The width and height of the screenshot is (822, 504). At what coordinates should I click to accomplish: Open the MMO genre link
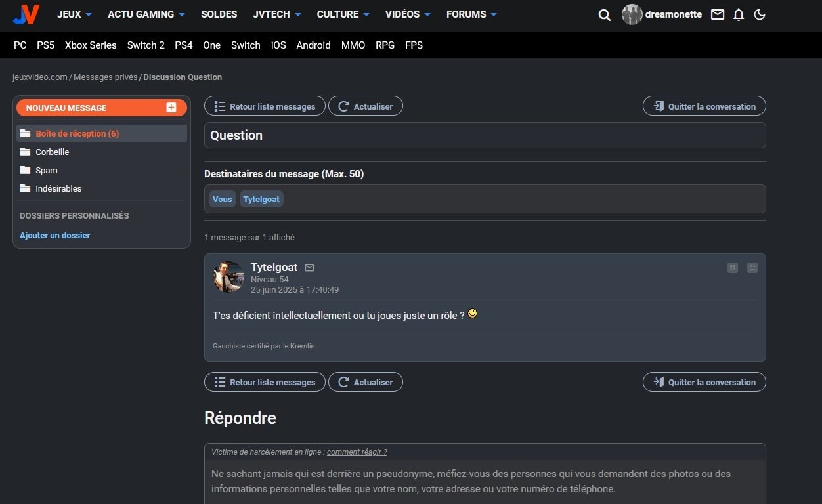tap(353, 45)
